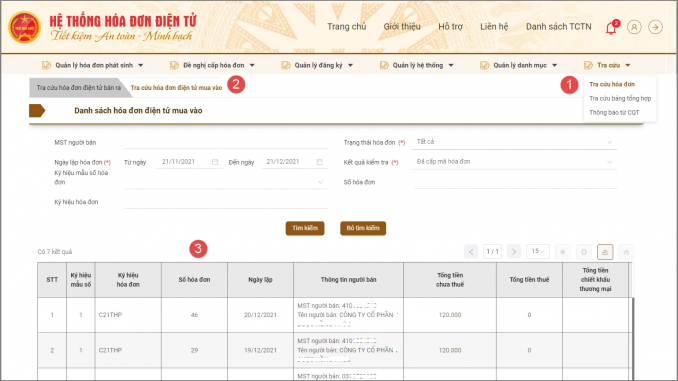
Task: Click the page indicator 1 / 1
Action: tap(492, 252)
